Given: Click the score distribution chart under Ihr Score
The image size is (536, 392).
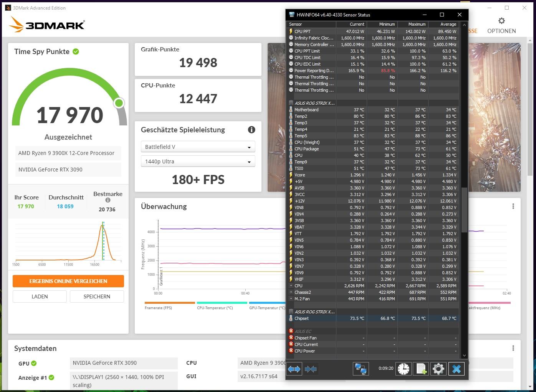Looking at the screenshot, I should (68, 244).
